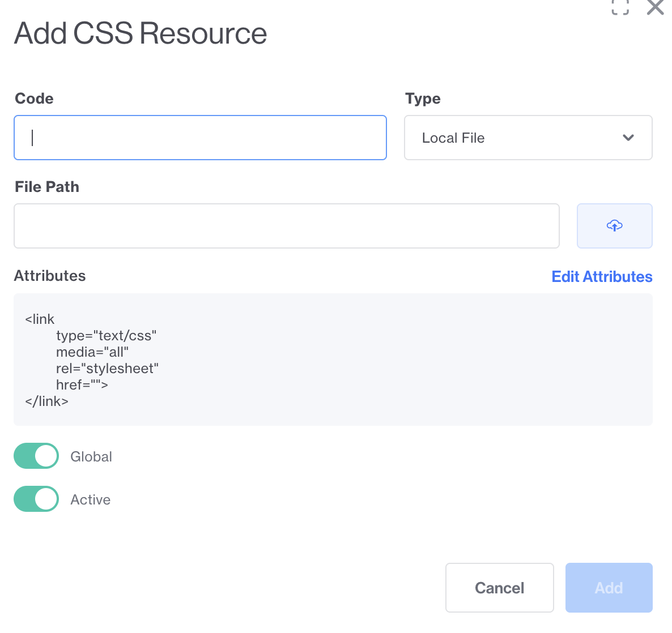Click the Add button
This screenshot has height=633, width=672.
click(x=609, y=588)
